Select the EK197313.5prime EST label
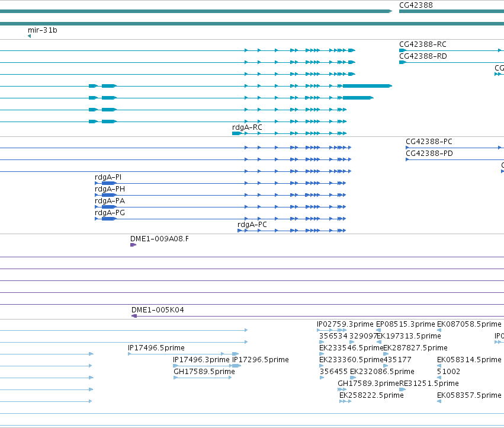504x428 pixels. pyautogui.click(x=409, y=336)
